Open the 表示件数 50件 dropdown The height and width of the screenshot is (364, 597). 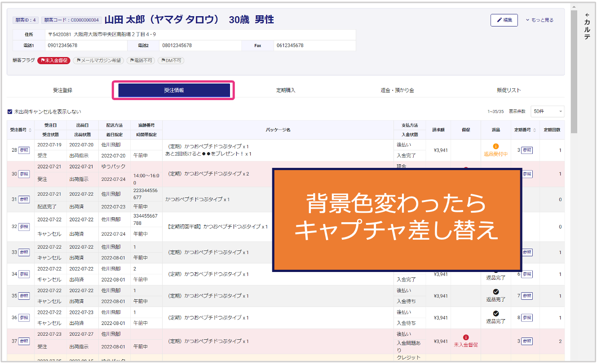tap(547, 111)
